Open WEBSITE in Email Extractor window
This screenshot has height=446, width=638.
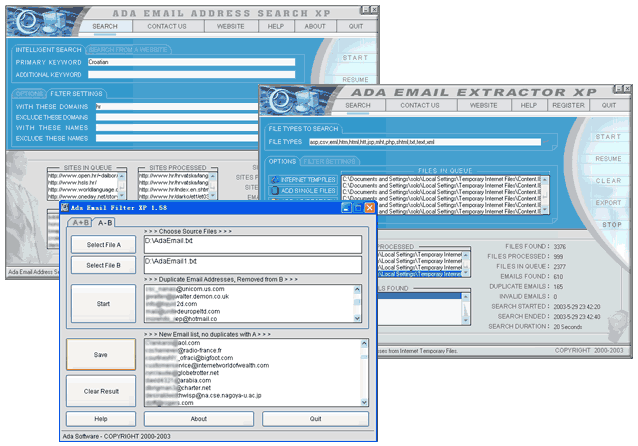click(483, 105)
